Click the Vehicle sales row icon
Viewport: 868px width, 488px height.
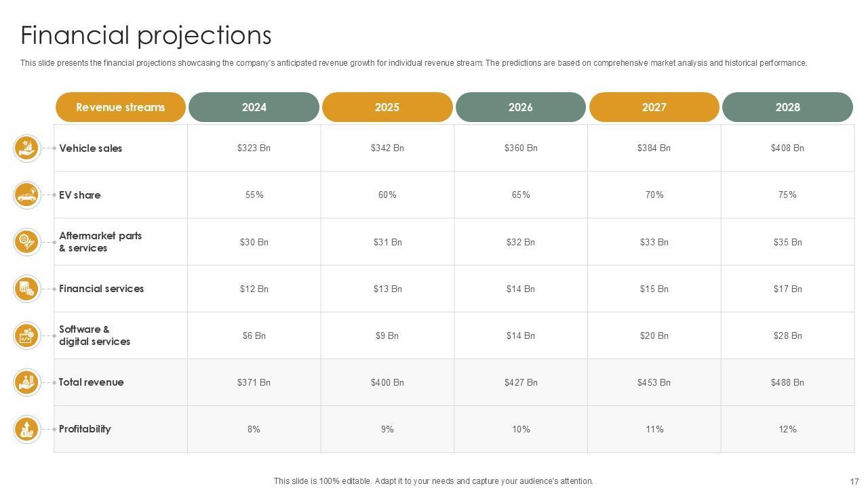point(26,148)
